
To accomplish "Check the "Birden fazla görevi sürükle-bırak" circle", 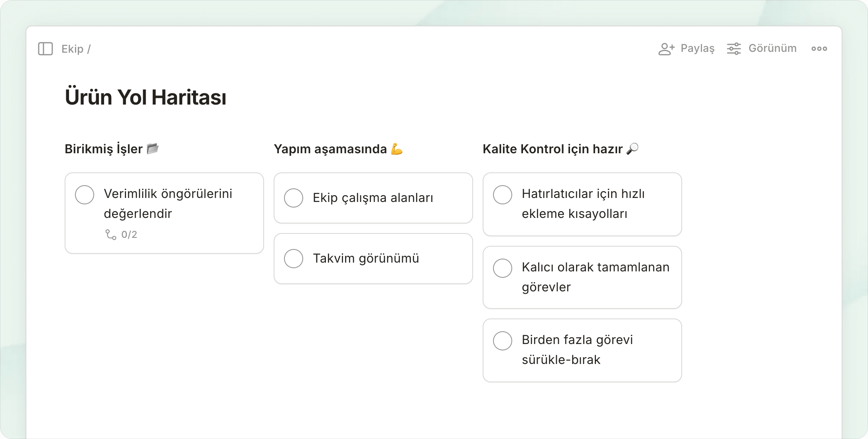I will click(x=503, y=341).
